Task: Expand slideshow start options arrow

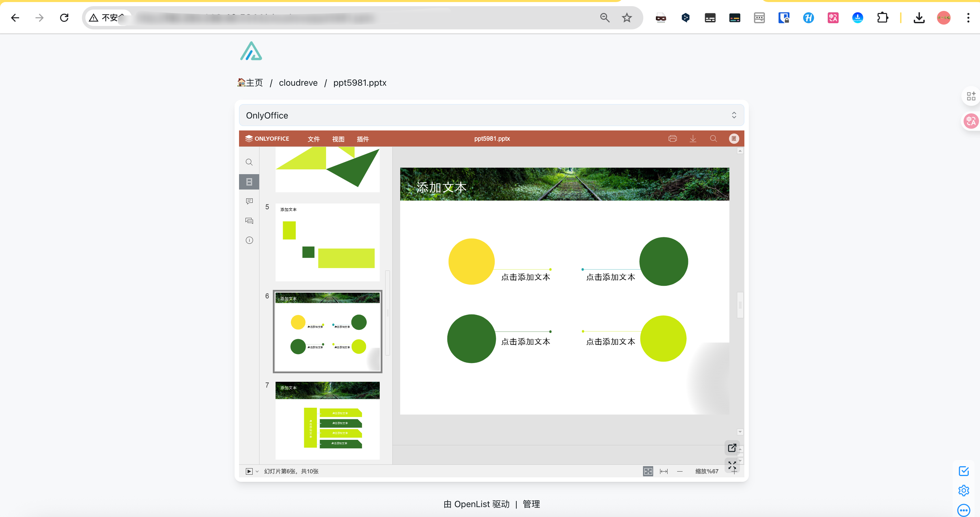Action: click(x=257, y=471)
